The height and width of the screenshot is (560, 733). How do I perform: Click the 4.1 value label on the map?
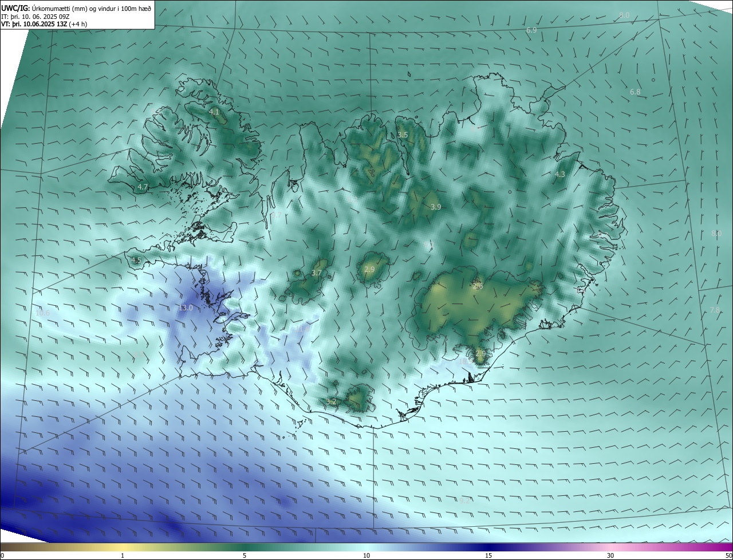click(214, 112)
